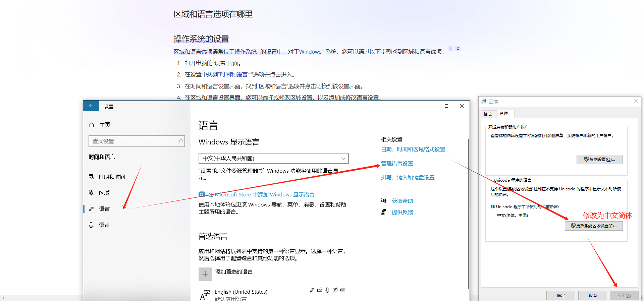Click 在 Microsoft Store 中添加 Windows 显示语言 link
The image size is (644, 301).
pyautogui.click(x=261, y=194)
